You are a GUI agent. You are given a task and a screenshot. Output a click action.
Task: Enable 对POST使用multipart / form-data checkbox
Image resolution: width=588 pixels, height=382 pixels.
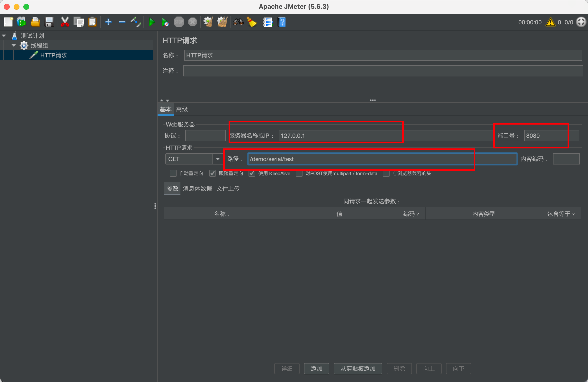(x=299, y=173)
